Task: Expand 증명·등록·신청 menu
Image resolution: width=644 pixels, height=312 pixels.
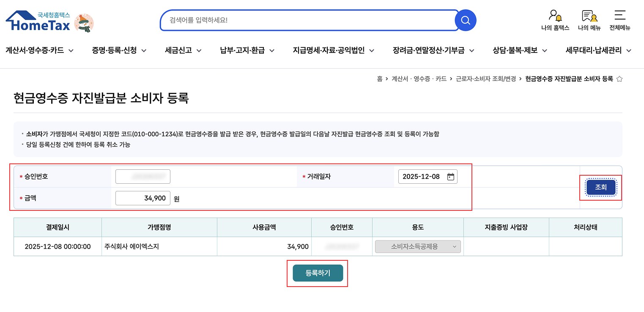Action: click(119, 50)
